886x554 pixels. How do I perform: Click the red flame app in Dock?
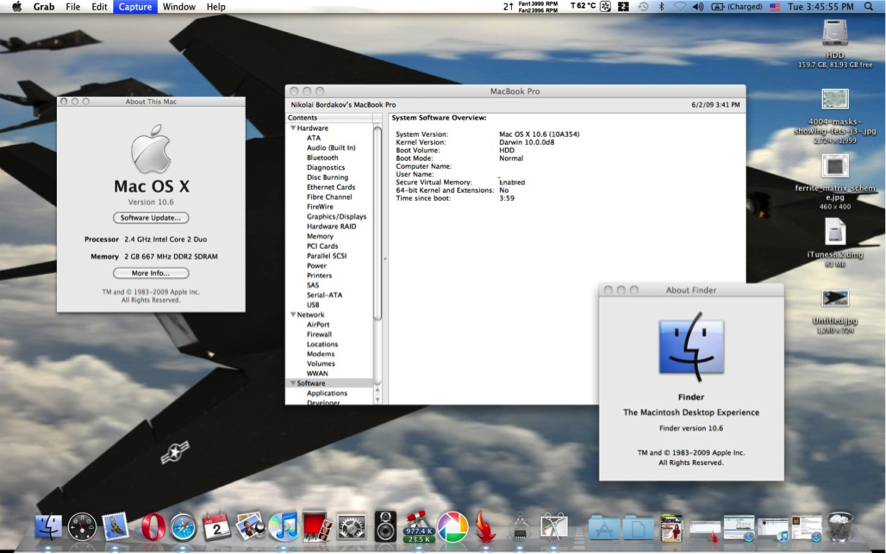[x=485, y=527]
